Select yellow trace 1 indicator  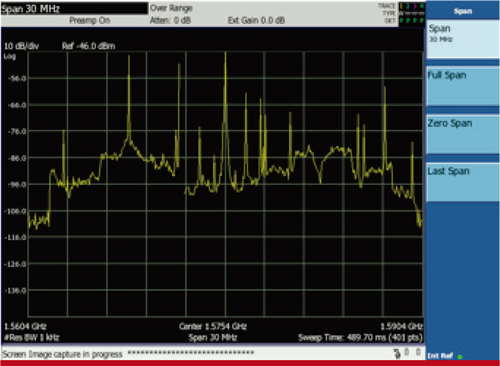pyautogui.click(x=402, y=6)
